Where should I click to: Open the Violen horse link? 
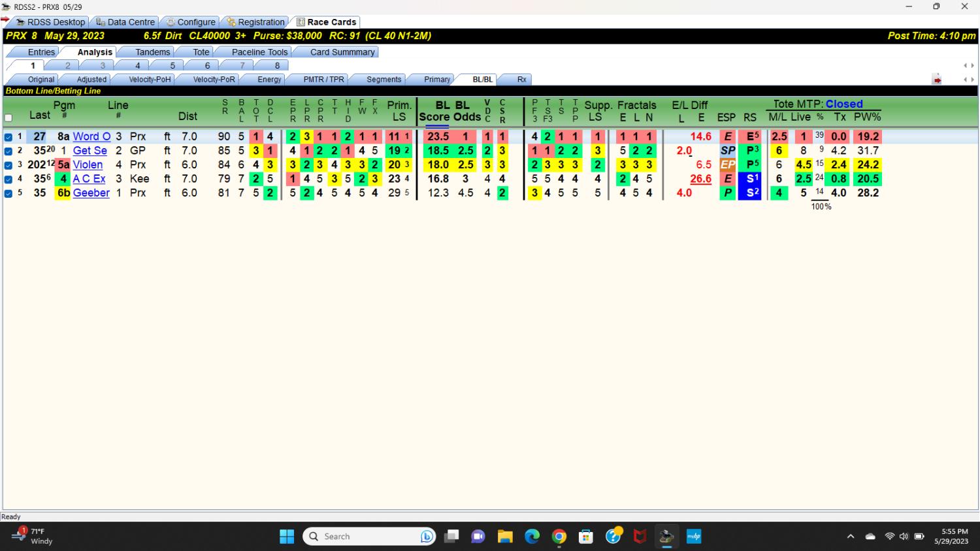click(x=88, y=165)
